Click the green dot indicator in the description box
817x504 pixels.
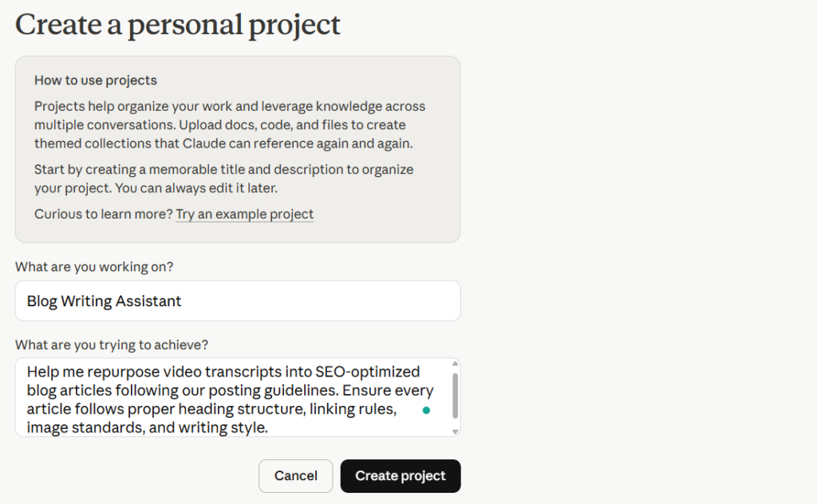coord(426,410)
